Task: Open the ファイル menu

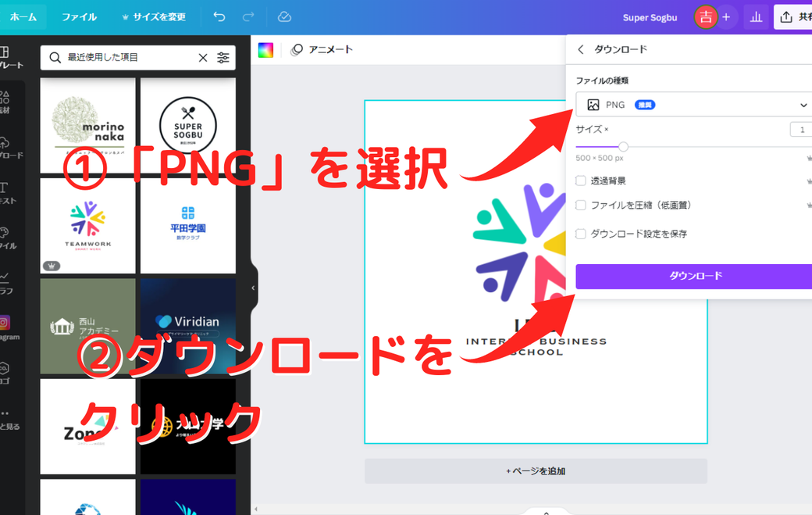Action: pos(79,17)
